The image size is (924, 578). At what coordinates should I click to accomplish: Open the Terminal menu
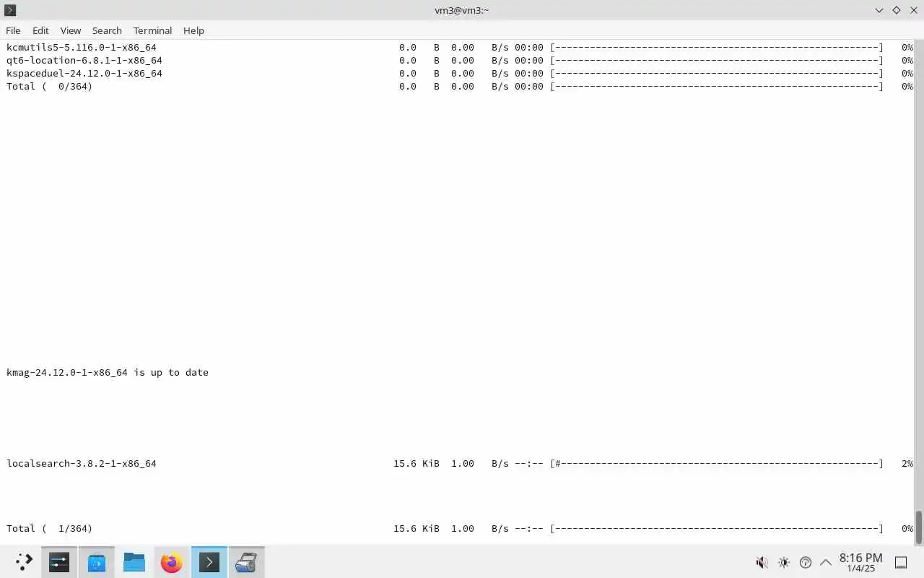152,30
